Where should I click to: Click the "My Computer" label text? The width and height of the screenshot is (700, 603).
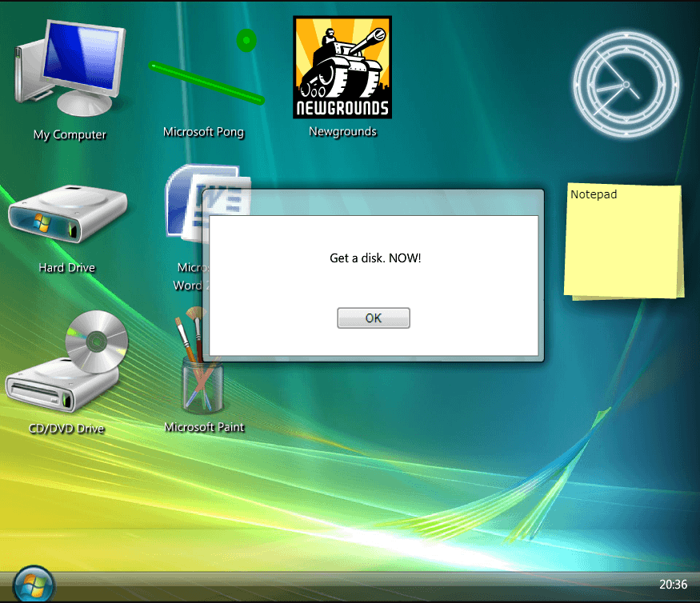(x=70, y=134)
